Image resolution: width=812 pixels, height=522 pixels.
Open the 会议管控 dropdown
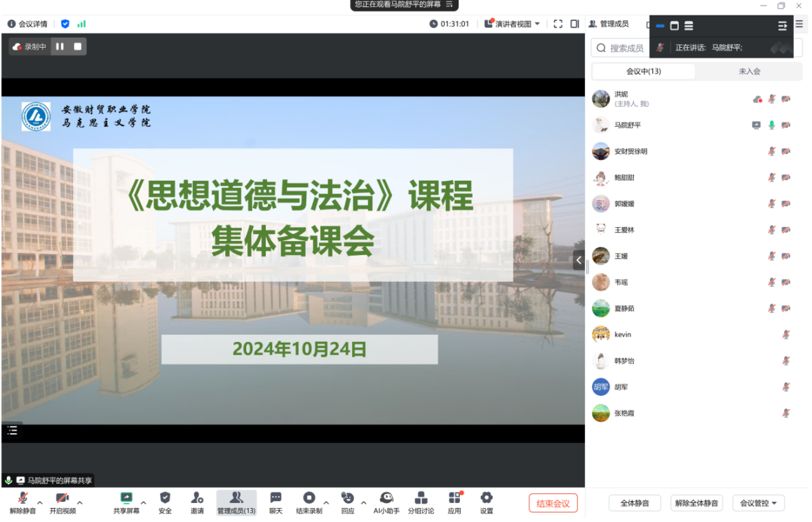758,503
